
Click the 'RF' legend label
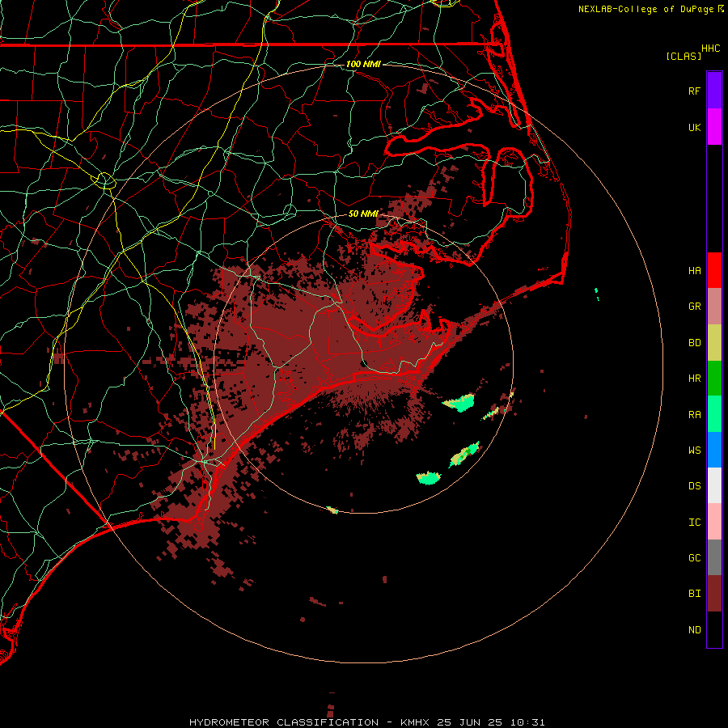pyautogui.click(x=694, y=91)
